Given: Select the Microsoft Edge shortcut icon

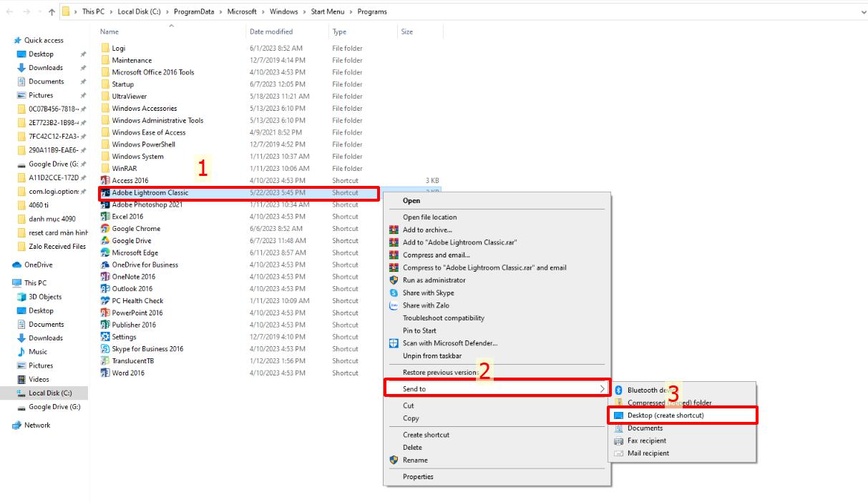Looking at the screenshot, I should pyautogui.click(x=105, y=253).
